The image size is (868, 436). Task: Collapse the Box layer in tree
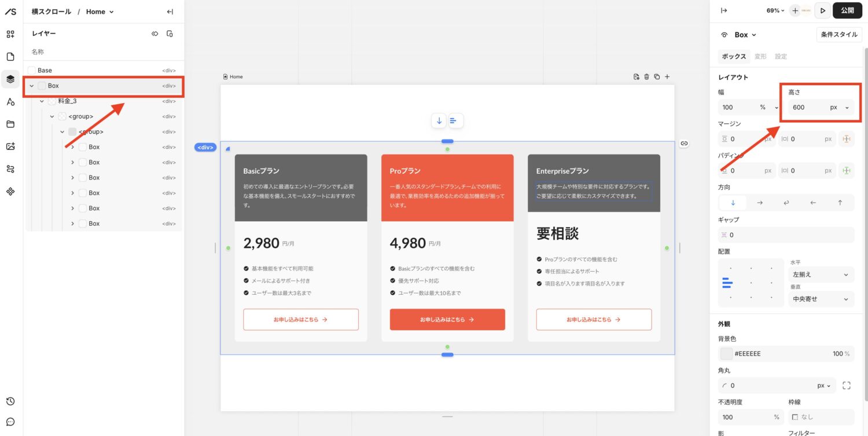click(x=32, y=86)
